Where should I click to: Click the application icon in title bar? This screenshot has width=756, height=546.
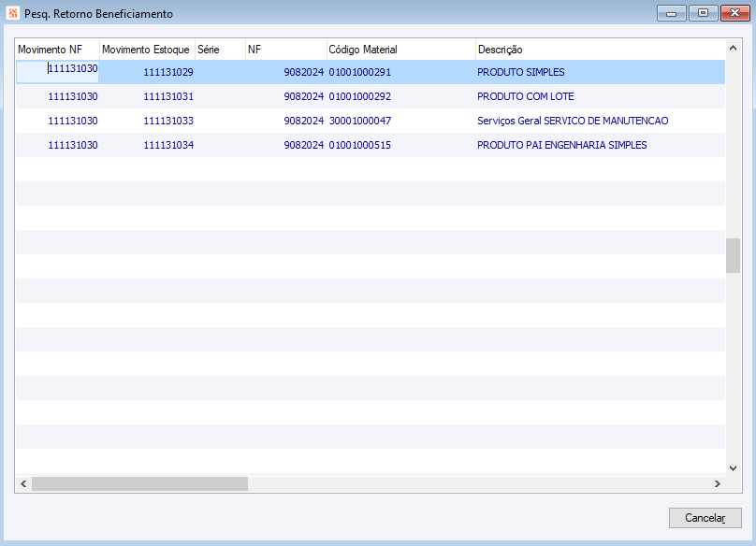pyautogui.click(x=13, y=13)
